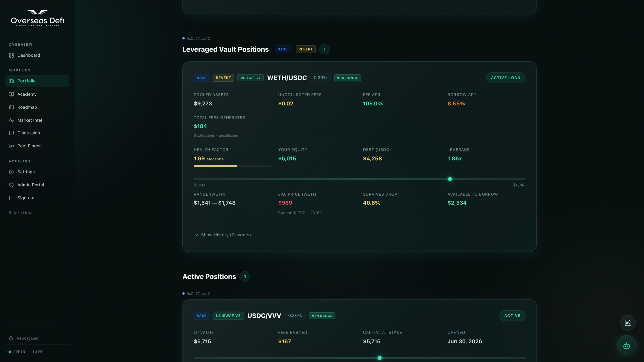Click UNISWAP V3 tag on WETH/USDC card
This screenshot has width=644, height=362.
click(x=251, y=78)
